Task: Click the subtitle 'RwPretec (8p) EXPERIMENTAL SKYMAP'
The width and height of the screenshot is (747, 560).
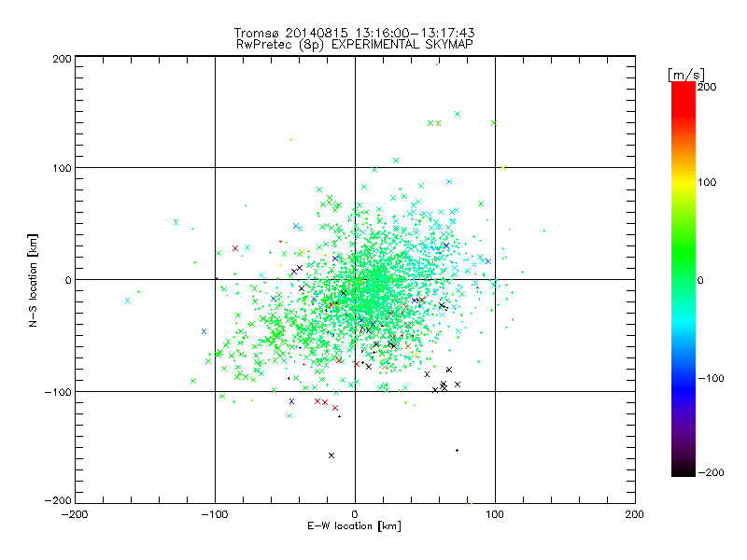Action: pyautogui.click(x=355, y=44)
